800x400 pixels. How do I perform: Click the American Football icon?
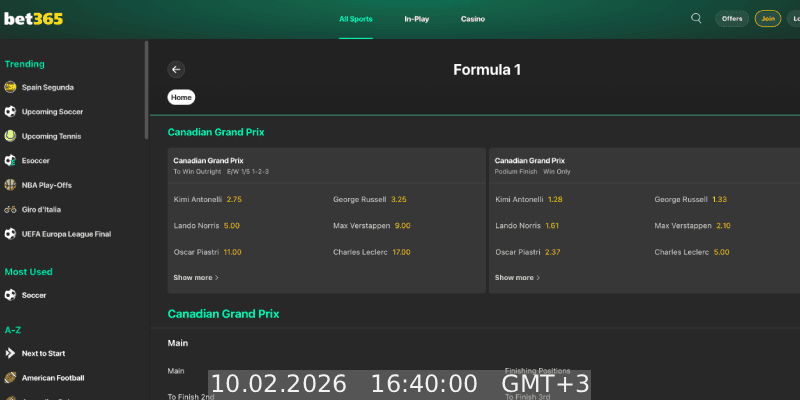pos(10,378)
